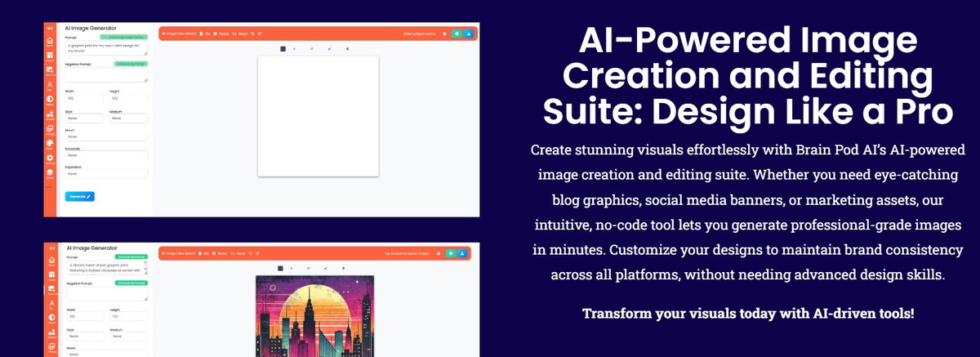Select the brush tool above the blank canvas
This screenshot has height=357, width=980.
point(329,49)
